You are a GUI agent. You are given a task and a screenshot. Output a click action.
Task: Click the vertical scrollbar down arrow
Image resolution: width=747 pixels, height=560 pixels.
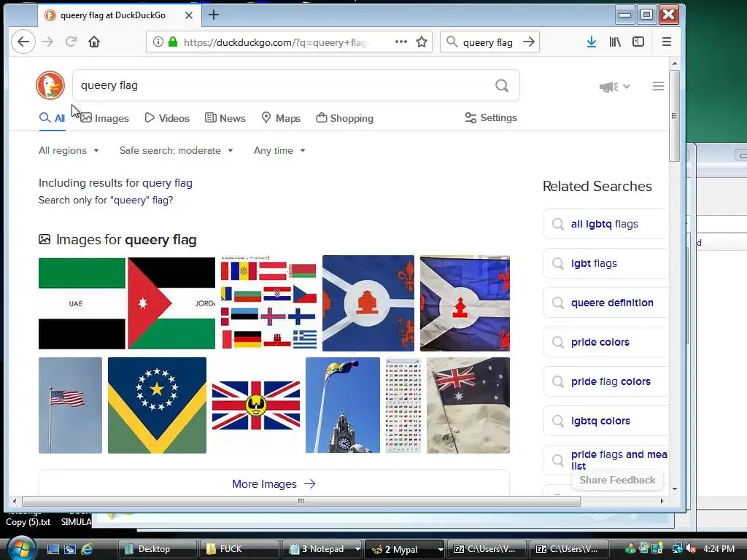(675, 489)
